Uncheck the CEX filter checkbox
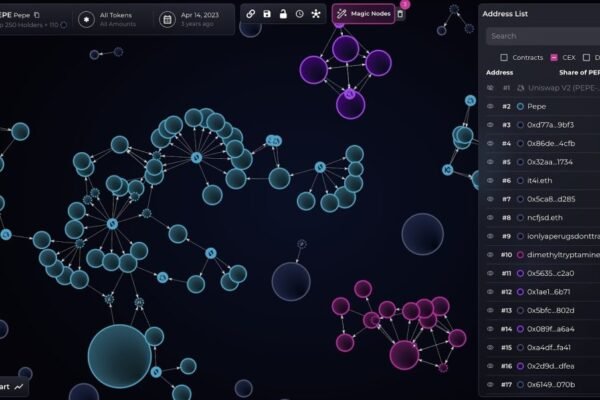The height and width of the screenshot is (400, 600). [554, 57]
